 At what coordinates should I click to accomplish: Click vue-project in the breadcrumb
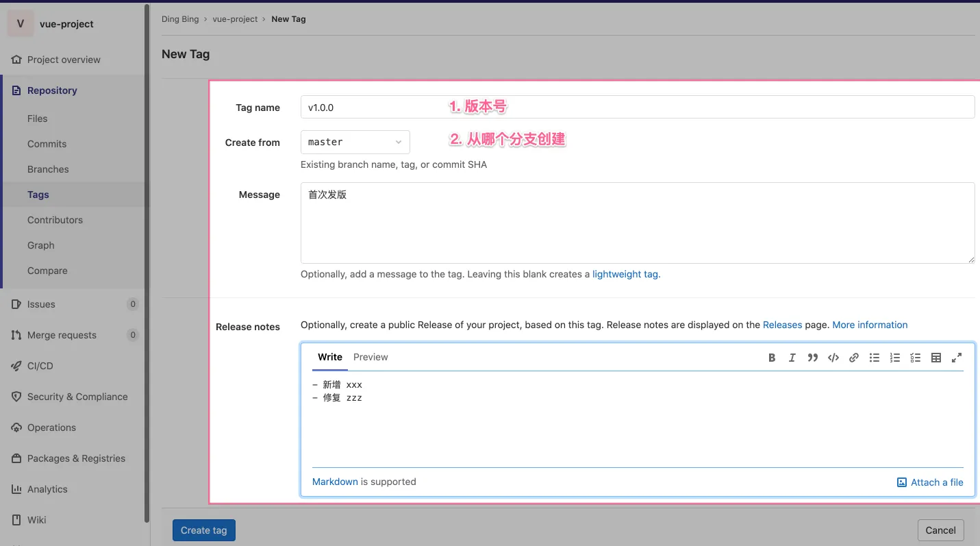[x=235, y=19]
